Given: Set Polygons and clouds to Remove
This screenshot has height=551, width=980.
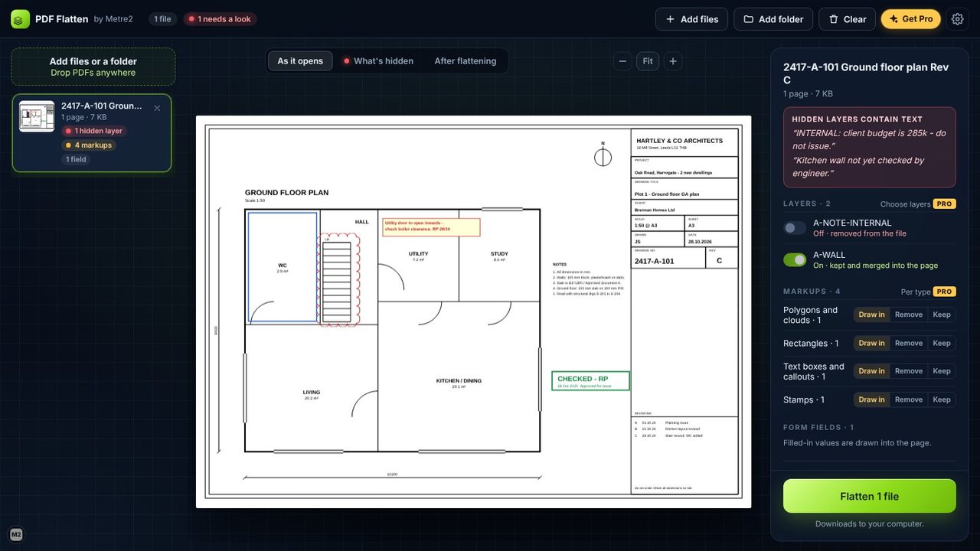Looking at the screenshot, I should click(x=909, y=315).
